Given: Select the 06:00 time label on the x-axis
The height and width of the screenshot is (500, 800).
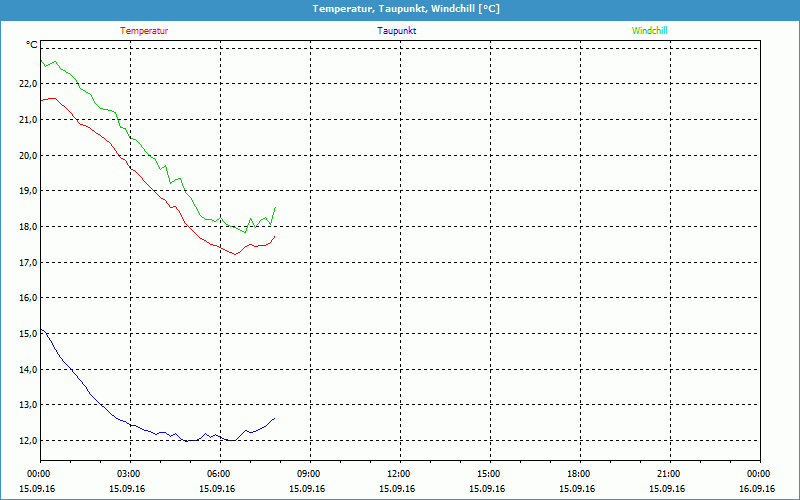Looking at the screenshot, I should click(219, 474).
